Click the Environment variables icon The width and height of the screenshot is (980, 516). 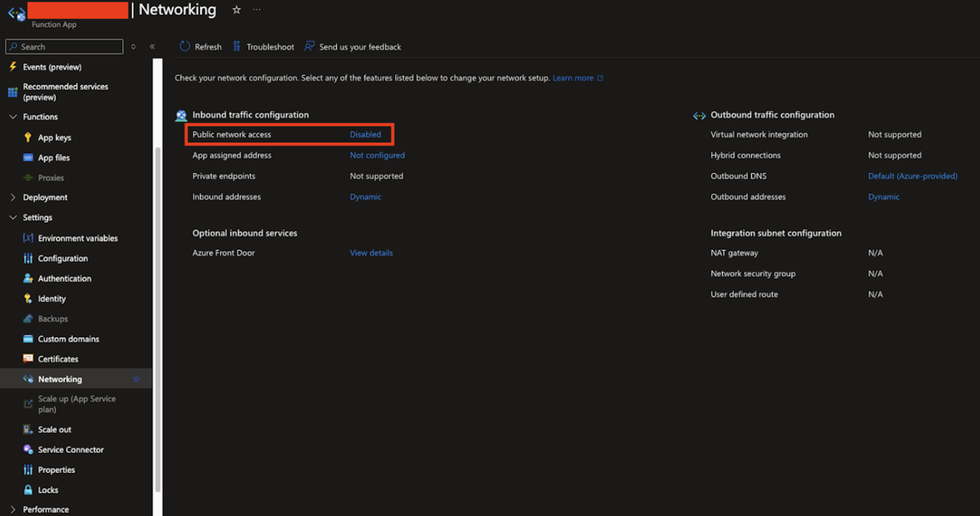point(28,238)
